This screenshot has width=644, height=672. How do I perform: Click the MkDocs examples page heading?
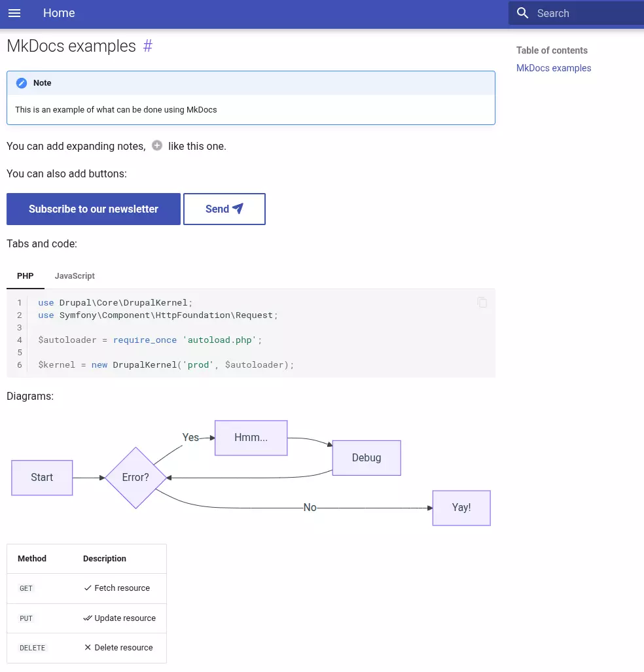71,46
